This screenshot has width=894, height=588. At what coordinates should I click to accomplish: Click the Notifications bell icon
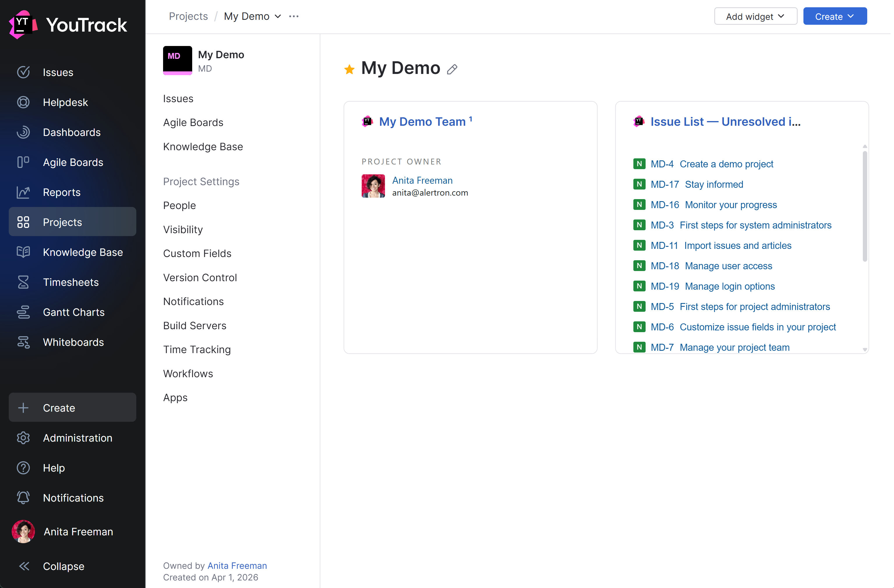point(23,497)
